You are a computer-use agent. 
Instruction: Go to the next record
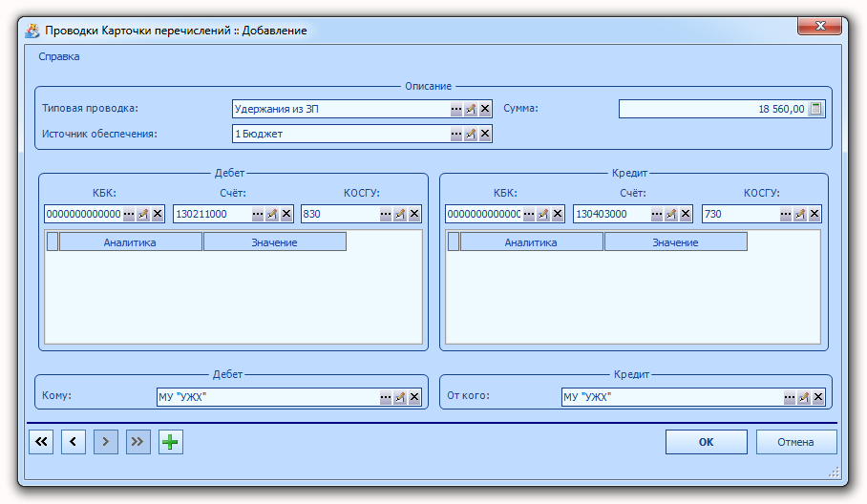pos(106,442)
